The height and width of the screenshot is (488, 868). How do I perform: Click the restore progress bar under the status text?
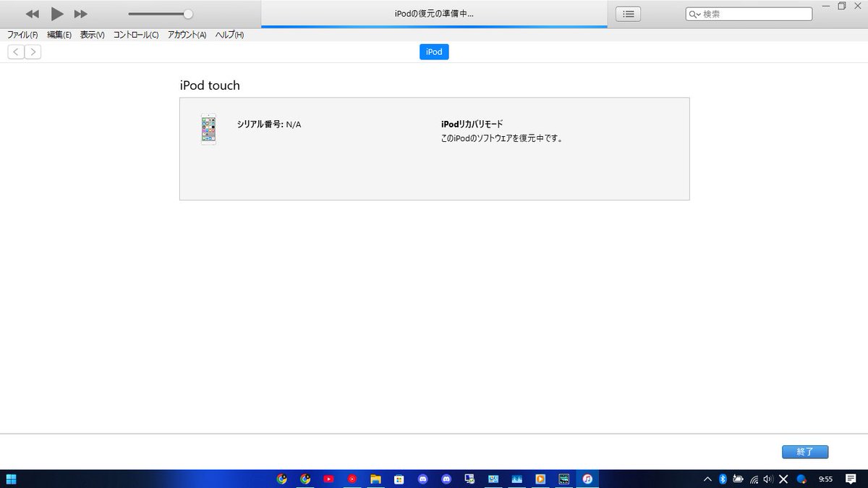click(x=434, y=27)
